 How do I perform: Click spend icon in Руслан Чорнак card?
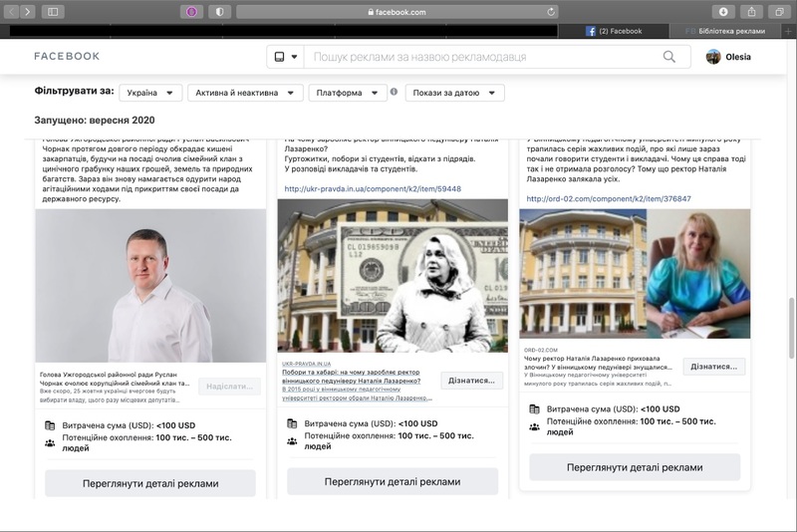pos(50,425)
